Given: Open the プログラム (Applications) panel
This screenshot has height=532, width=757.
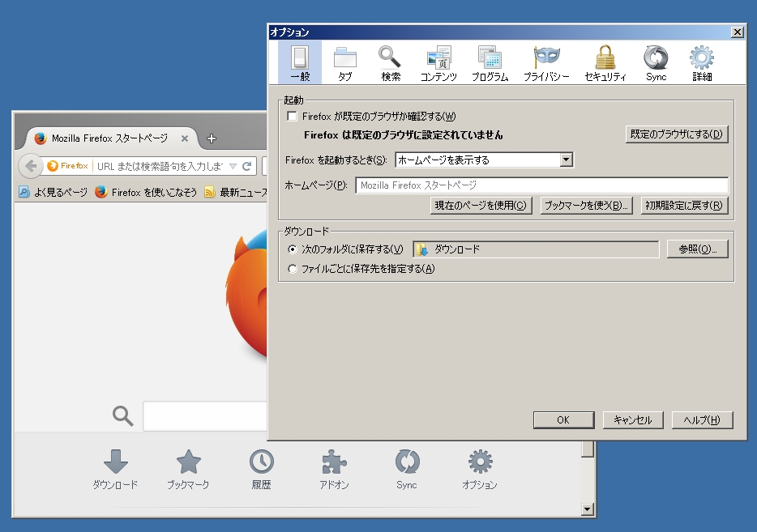Looking at the screenshot, I should (489, 61).
